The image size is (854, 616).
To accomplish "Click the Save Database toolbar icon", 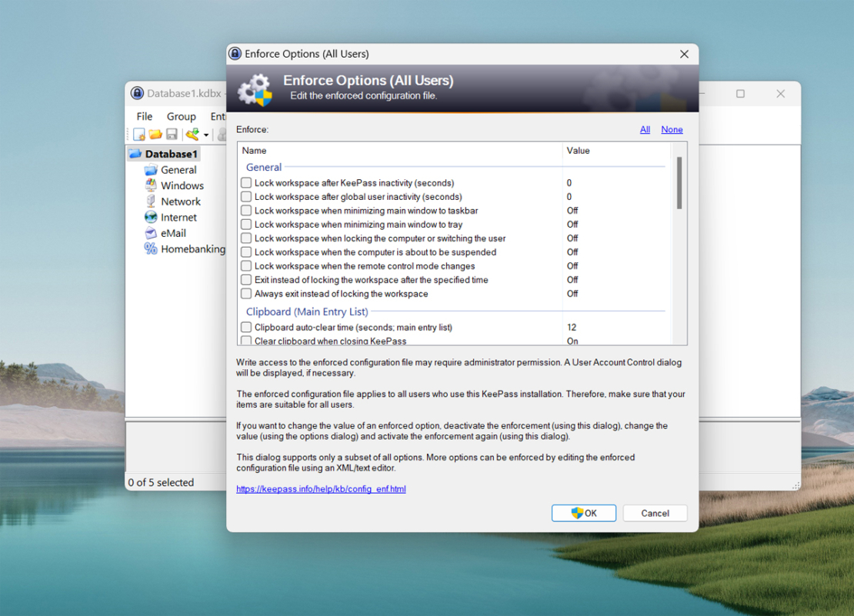I will tap(172, 134).
